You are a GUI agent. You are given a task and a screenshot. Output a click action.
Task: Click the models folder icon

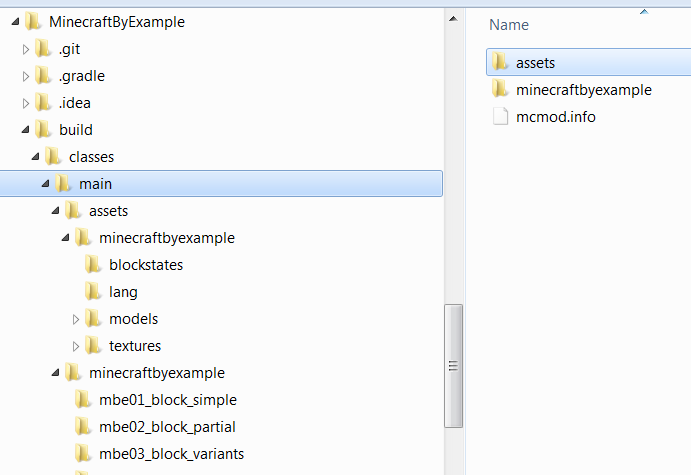click(x=93, y=319)
